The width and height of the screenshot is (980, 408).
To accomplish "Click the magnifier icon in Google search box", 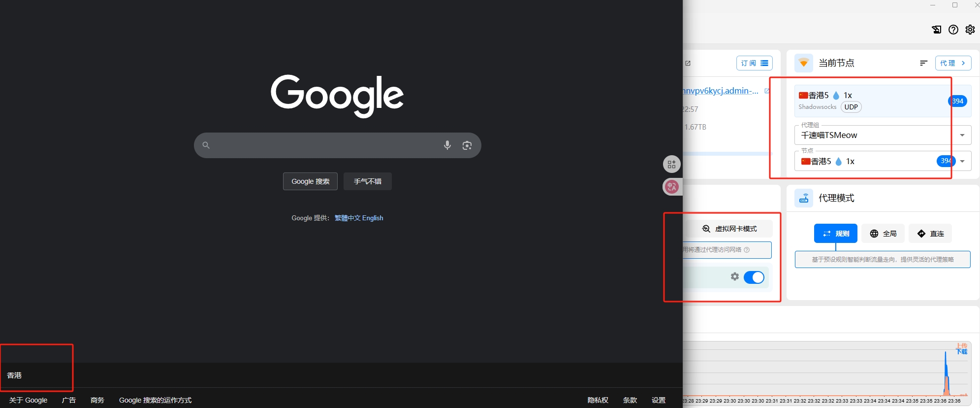I will 206,145.
